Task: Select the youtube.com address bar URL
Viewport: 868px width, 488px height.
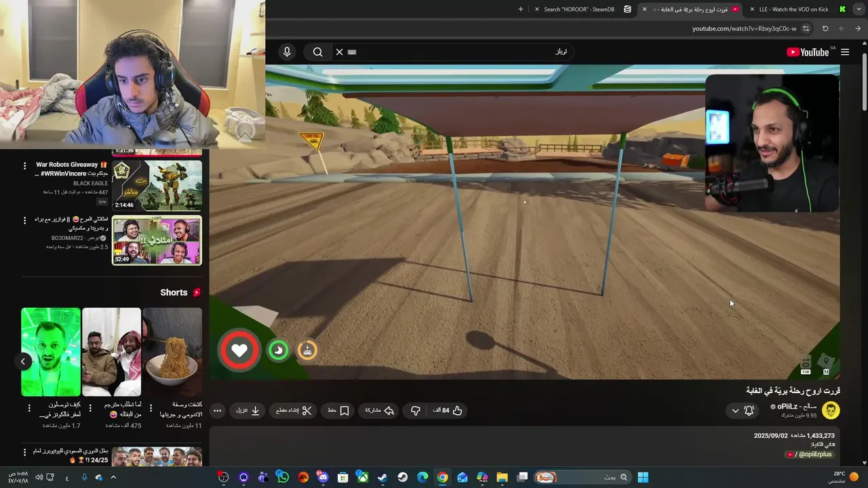Action: tap(744, 28)
